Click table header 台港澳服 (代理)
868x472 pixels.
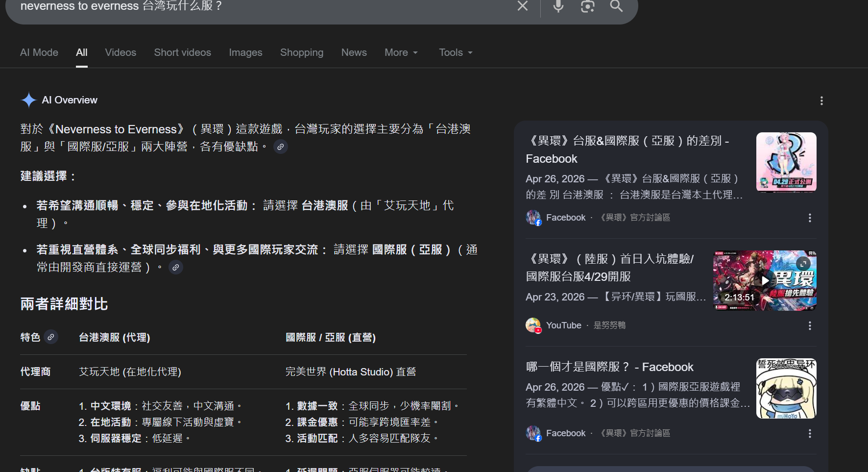pyautogui.click(x=115, y=337)
